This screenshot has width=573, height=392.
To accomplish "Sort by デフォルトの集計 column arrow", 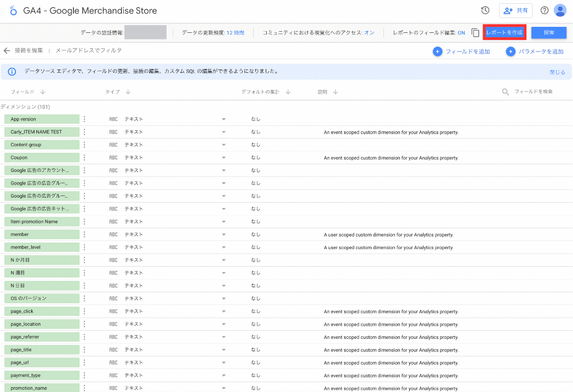I will [x=288, y=91].
